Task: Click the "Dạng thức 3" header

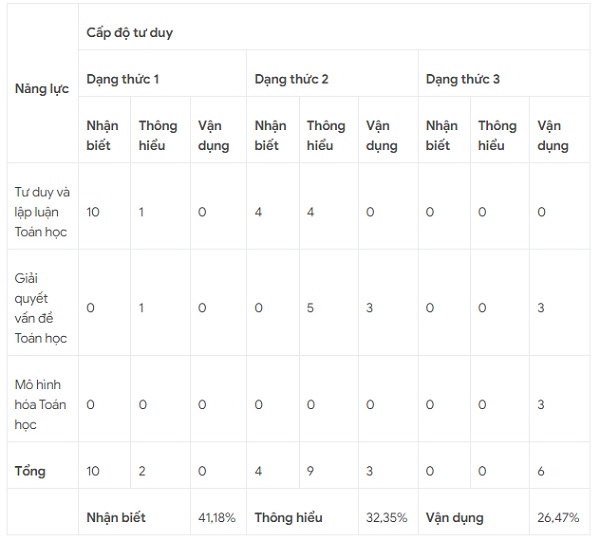Action: [463, 78]
